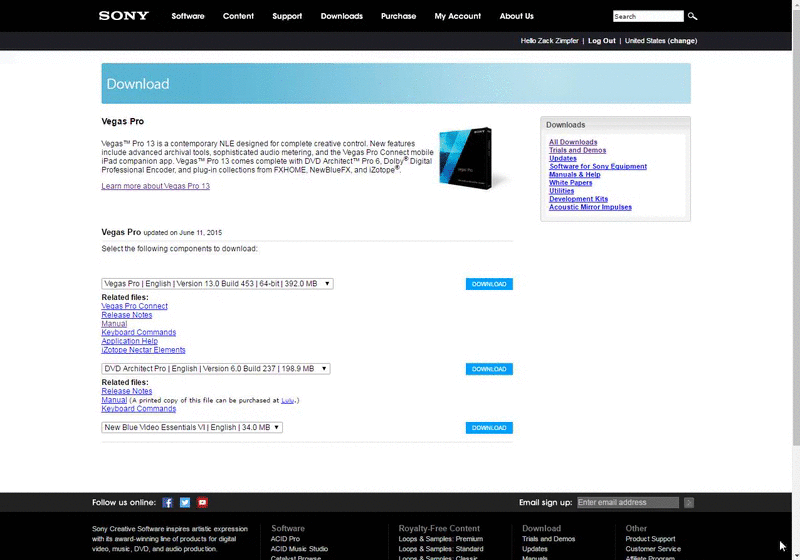This screenshot has height=560, width=800.
Task: Open footer Trials and Demos link
Action: pyautogui.click(x=548, y=539)
